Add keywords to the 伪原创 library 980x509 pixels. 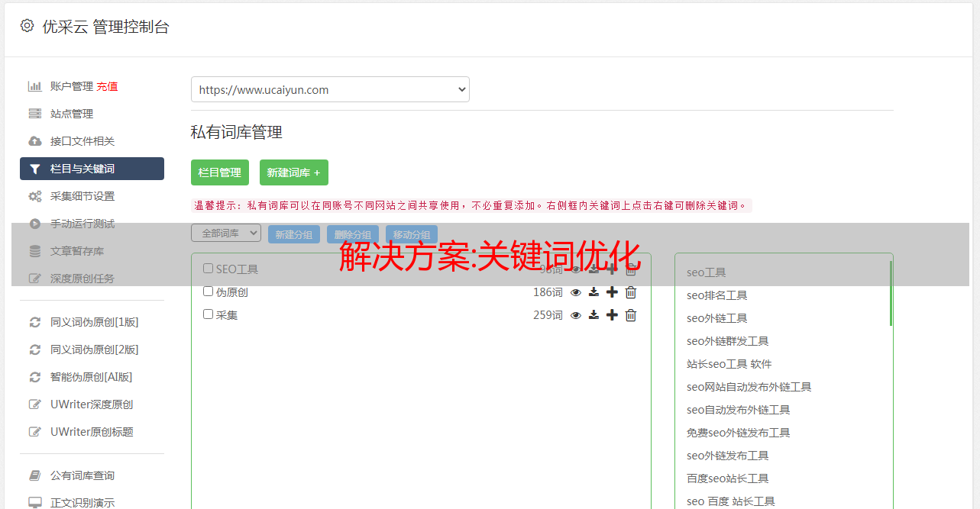(x=612, y=292)
